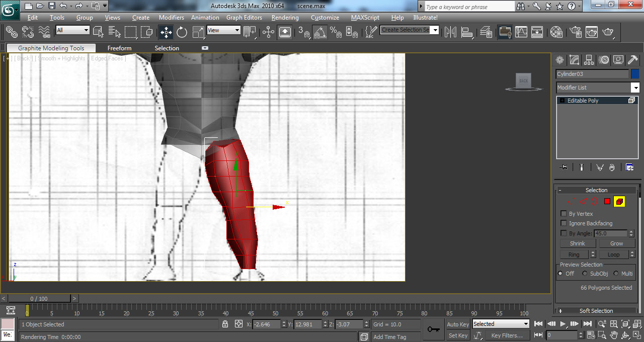Open the Curve Editor from the toolbar
This screenshot has width=644, height=342.
coord(521,32)
